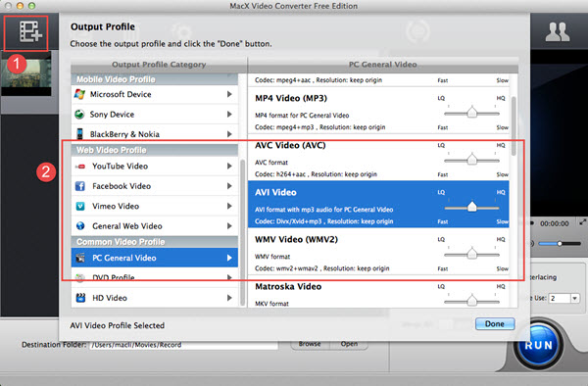Select the Sony Device category
588x386 pixels.
[155, 115]
